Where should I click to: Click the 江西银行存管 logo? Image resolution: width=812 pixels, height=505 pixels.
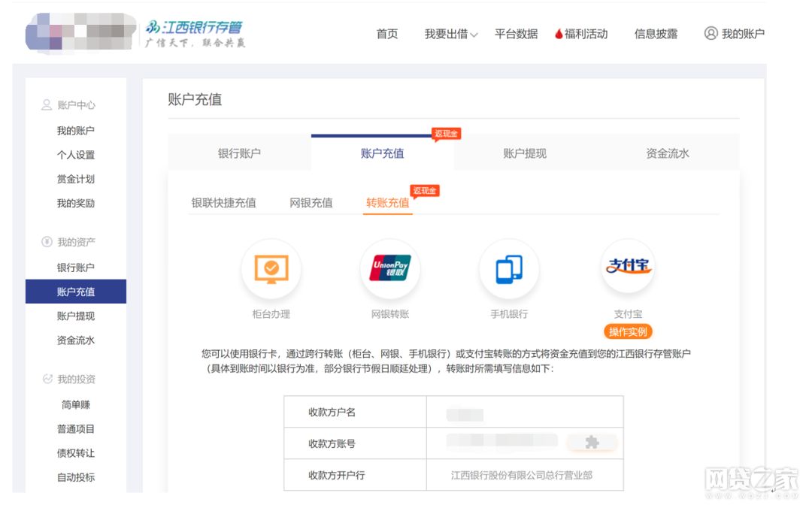(x=195, y=34)
